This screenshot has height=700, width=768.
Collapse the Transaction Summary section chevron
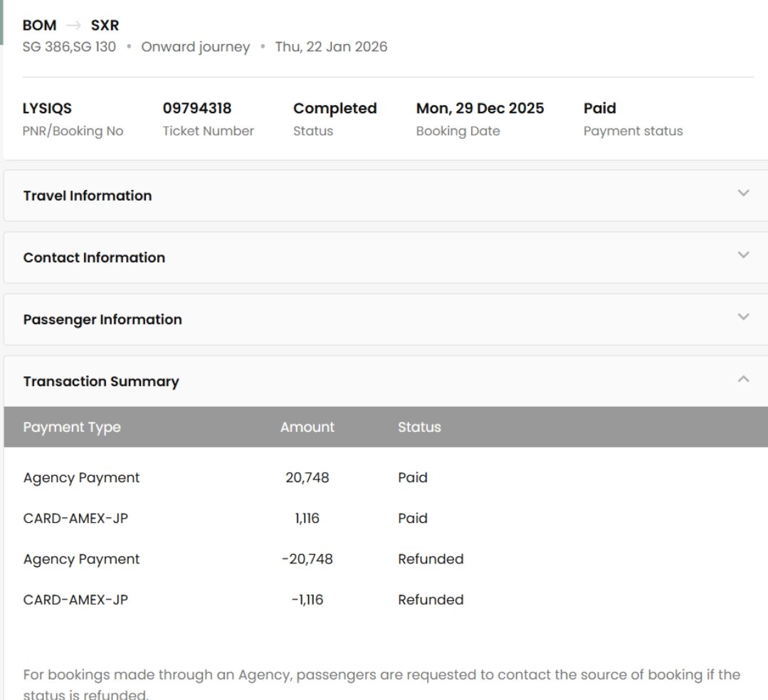[x=743, y=378]
